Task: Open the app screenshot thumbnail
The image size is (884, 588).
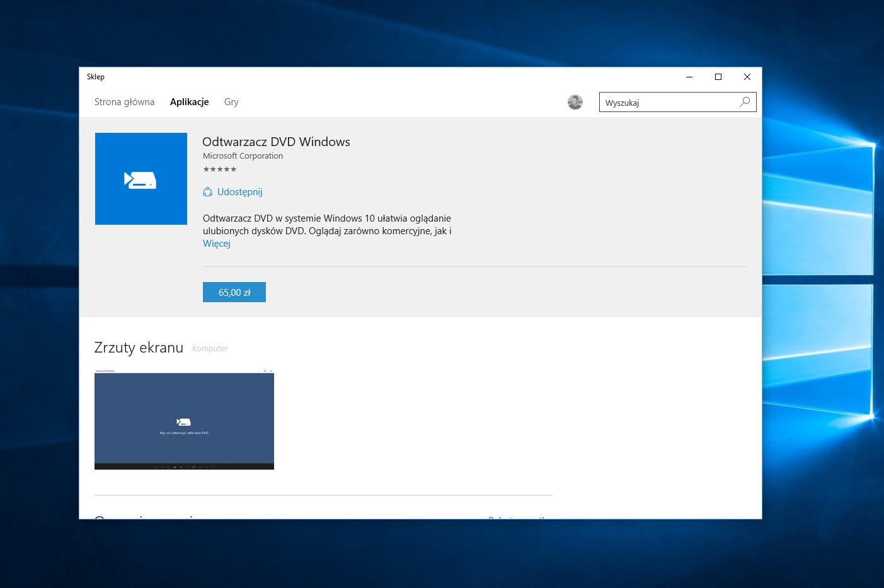Action: pos(184,420)
